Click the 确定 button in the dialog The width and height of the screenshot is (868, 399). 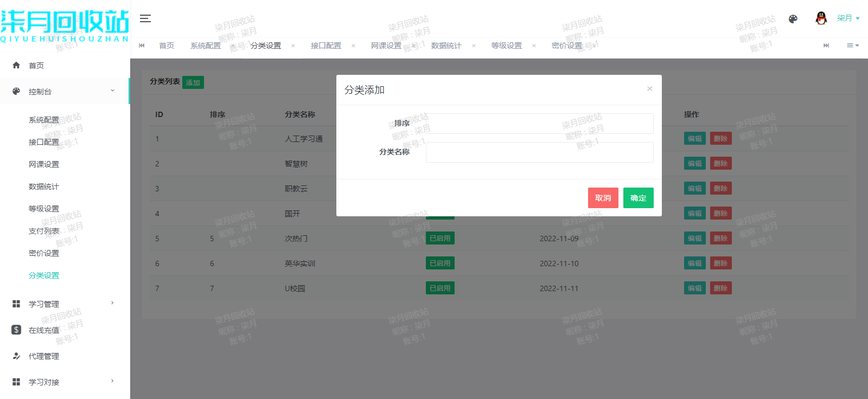tap(639, 198)
